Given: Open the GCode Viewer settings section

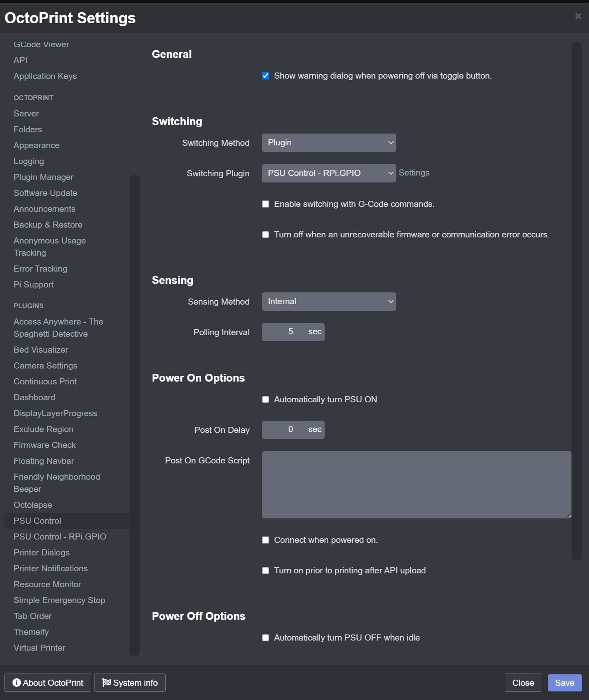Looking at the screenshot, I should pyautogui.click(x=41, y=44).
